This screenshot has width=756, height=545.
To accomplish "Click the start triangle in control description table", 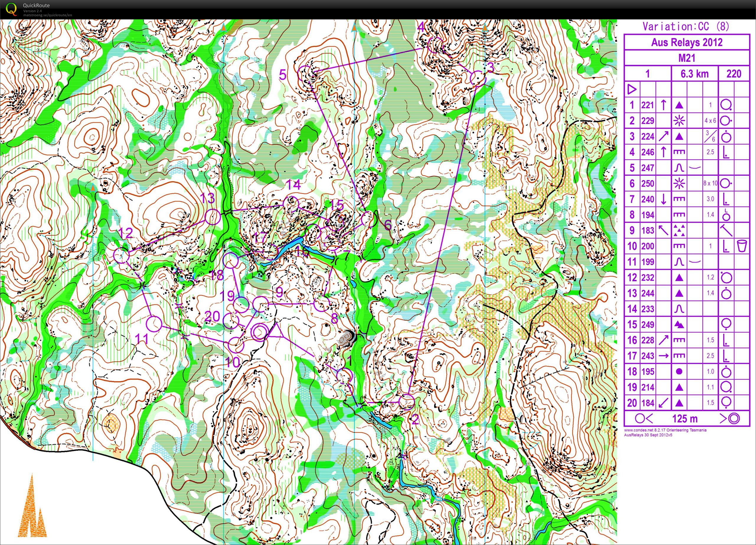I will pos(631,89).
